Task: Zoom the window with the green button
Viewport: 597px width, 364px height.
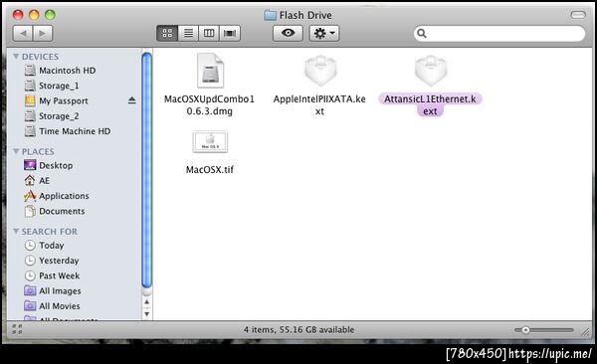Action: point(50,15)
